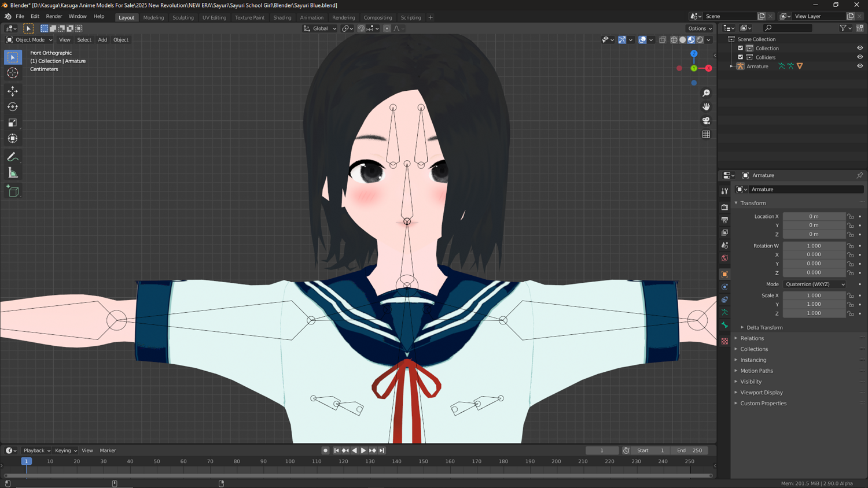The width and height of the screenshot is (868, 488).
Task: Open the Render properties tab
Action: click(x=724, y=207)
